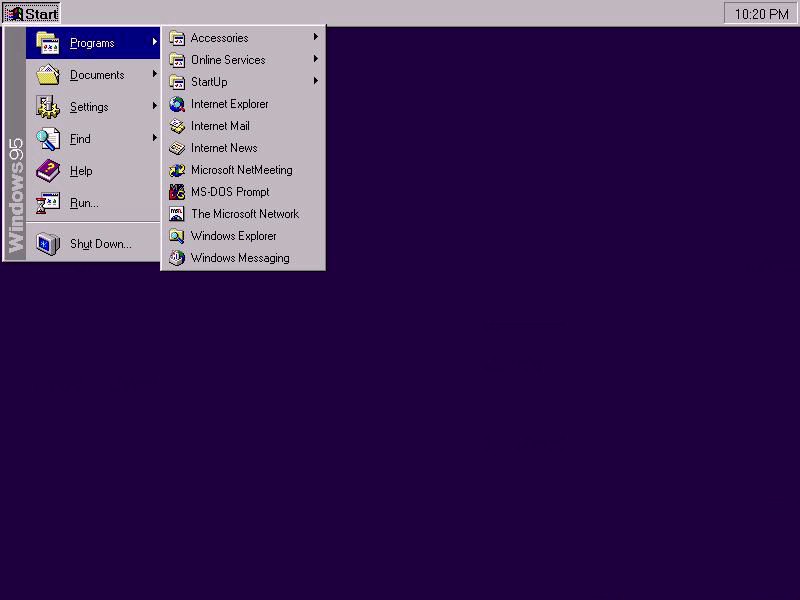
Task: Click the Start button
Action: click(x=32, y=13)
